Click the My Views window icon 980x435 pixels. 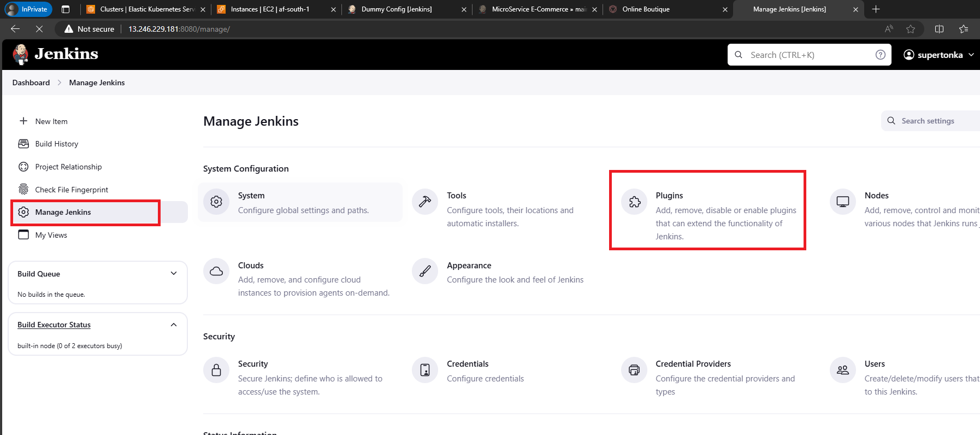(x=23, y=235)
